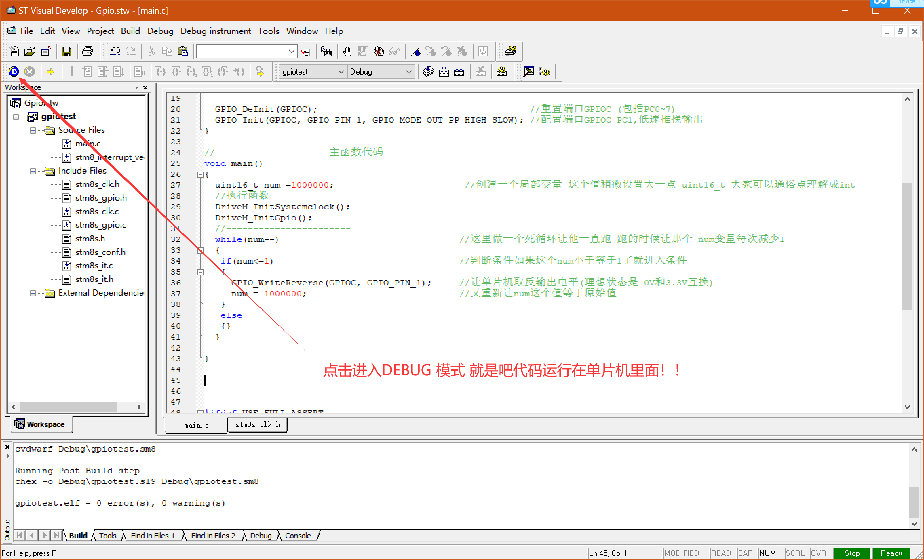924x560 pixels.
Task: Open the Debug menu
Action: tap(160, 31)
